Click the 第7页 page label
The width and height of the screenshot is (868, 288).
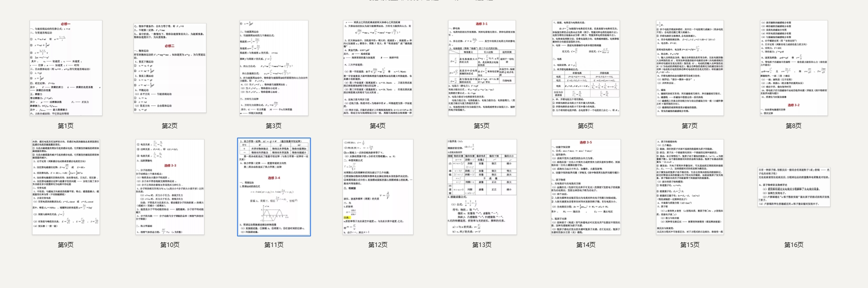[689, 126]
